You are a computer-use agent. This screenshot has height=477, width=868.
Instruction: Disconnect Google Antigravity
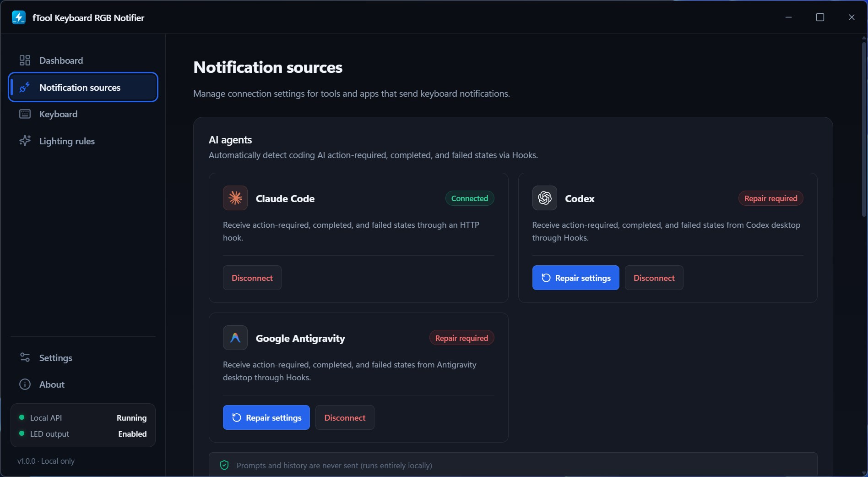tap(345, 417)
